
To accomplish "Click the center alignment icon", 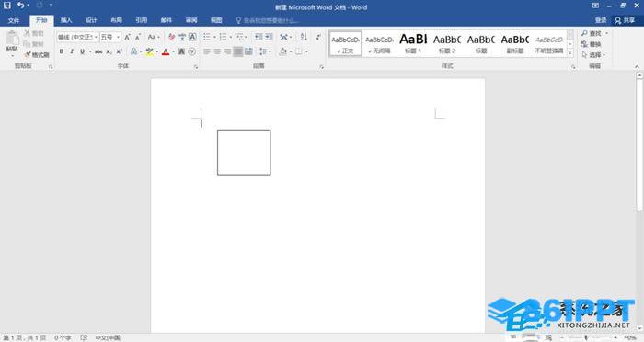I will click(217, 51).
